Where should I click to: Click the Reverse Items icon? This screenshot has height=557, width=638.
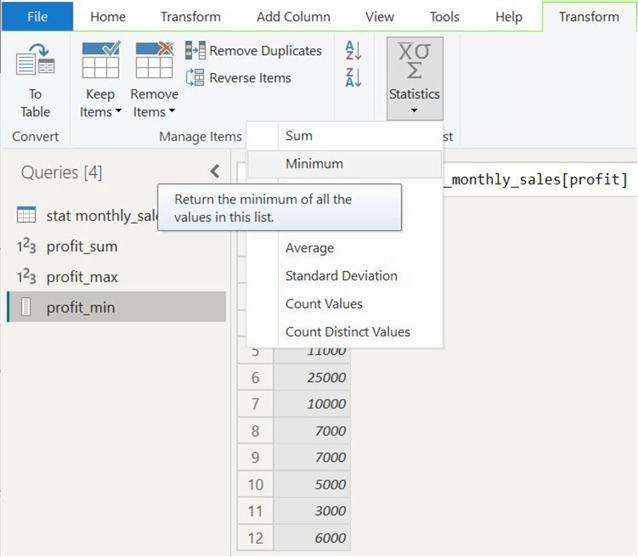[x=195, y=78]
